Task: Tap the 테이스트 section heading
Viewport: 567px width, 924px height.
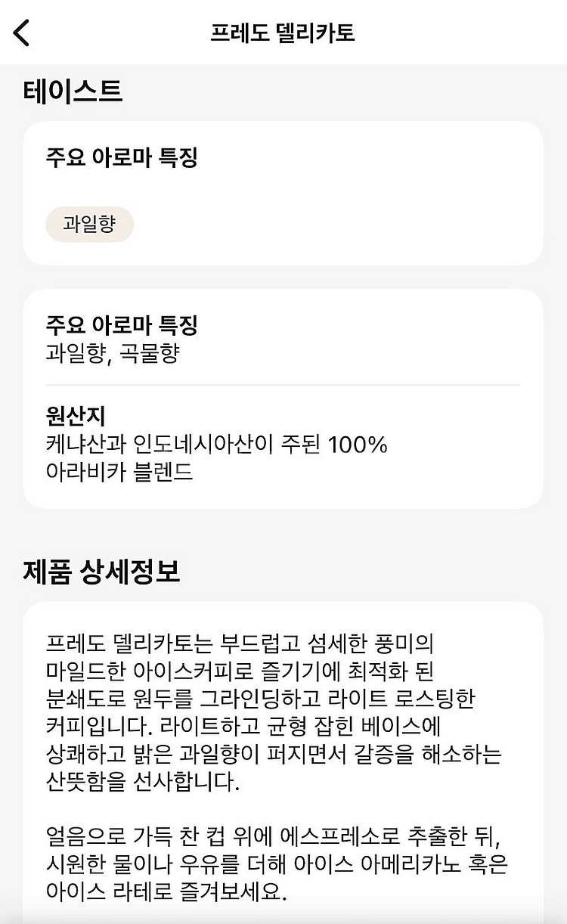Action: [x=73, y=91]
